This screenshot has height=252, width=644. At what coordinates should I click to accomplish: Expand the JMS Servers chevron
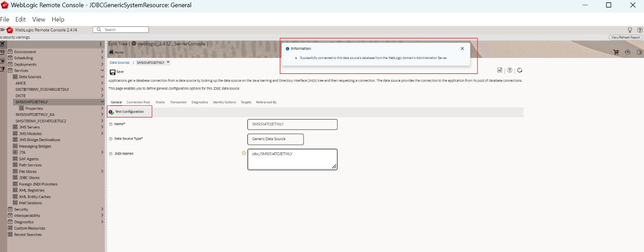point(102,127)
